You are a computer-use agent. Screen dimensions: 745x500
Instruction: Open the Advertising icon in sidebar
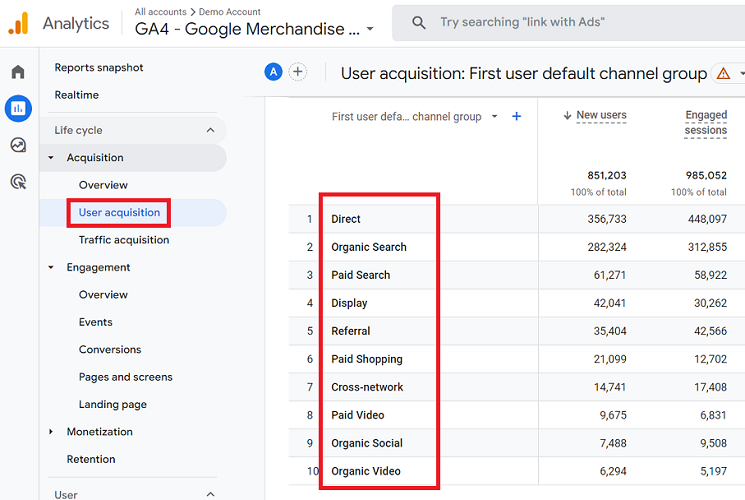[x=18, y=182]
